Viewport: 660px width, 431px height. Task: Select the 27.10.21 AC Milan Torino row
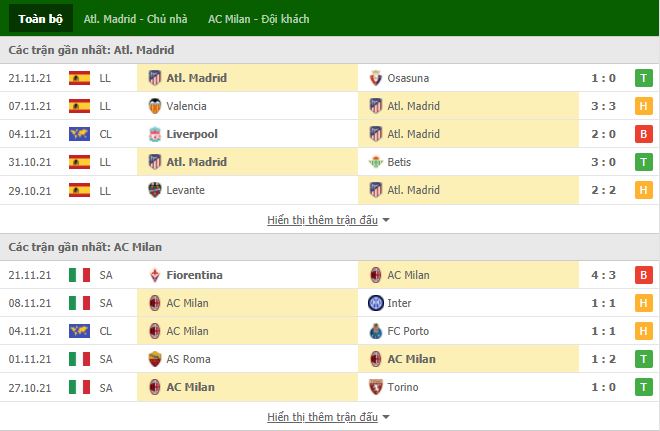click(x=330, y=387)
